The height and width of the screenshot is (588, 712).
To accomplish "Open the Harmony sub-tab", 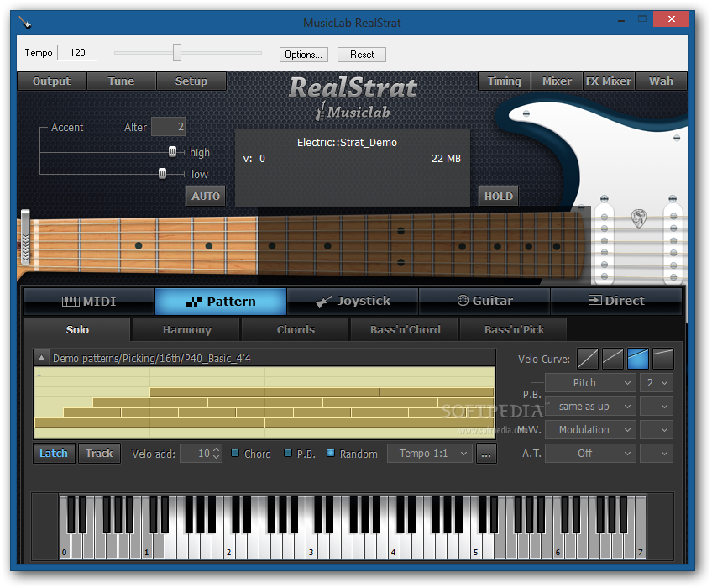I will 186,329.
